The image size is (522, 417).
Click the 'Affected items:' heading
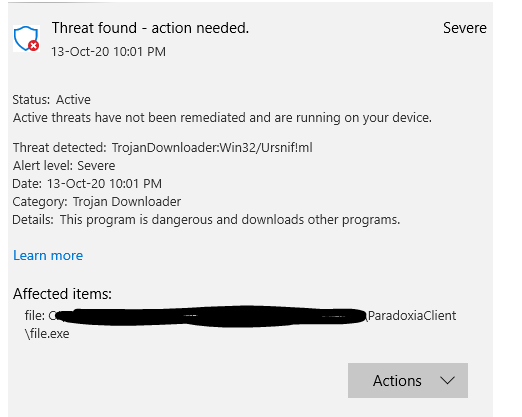[62, 294]
